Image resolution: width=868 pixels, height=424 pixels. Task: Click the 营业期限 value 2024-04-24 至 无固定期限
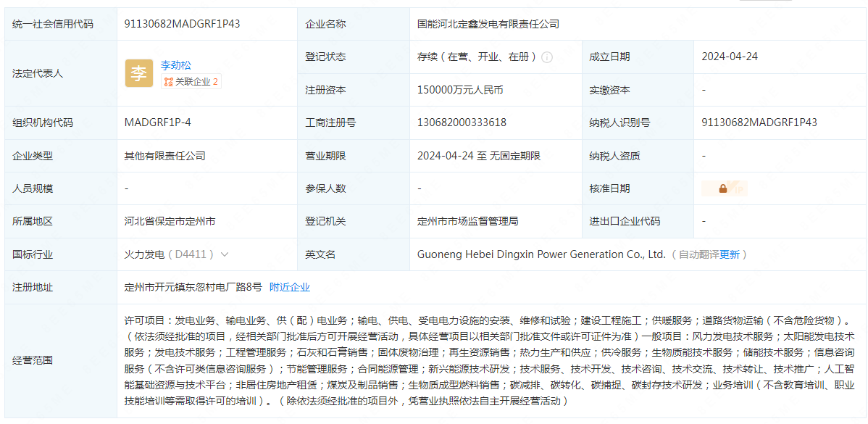[x=479, y=156]
